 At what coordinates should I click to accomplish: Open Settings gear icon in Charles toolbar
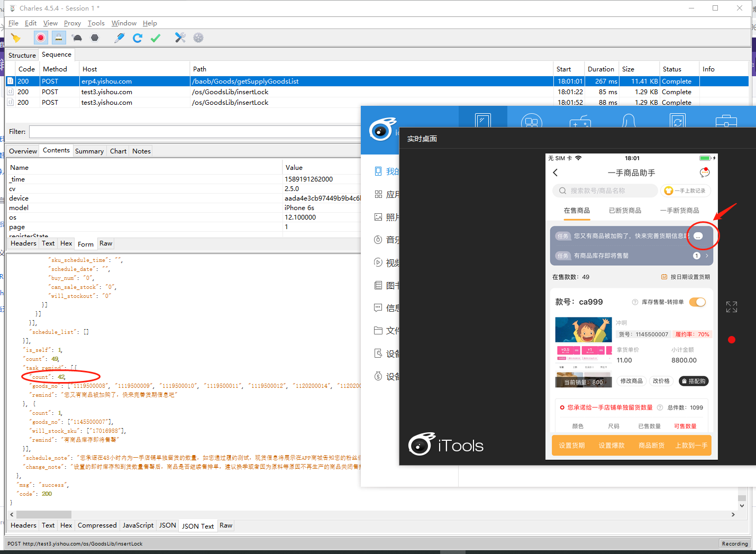[198, 38]
